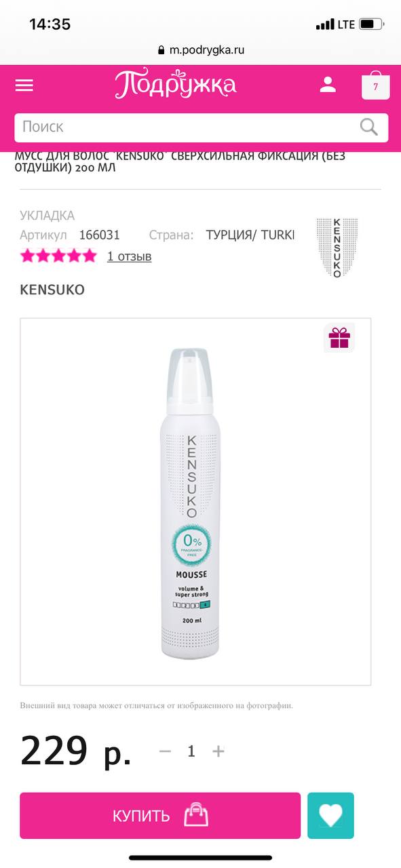Click the Kensuko brand logo

(337, 248)
